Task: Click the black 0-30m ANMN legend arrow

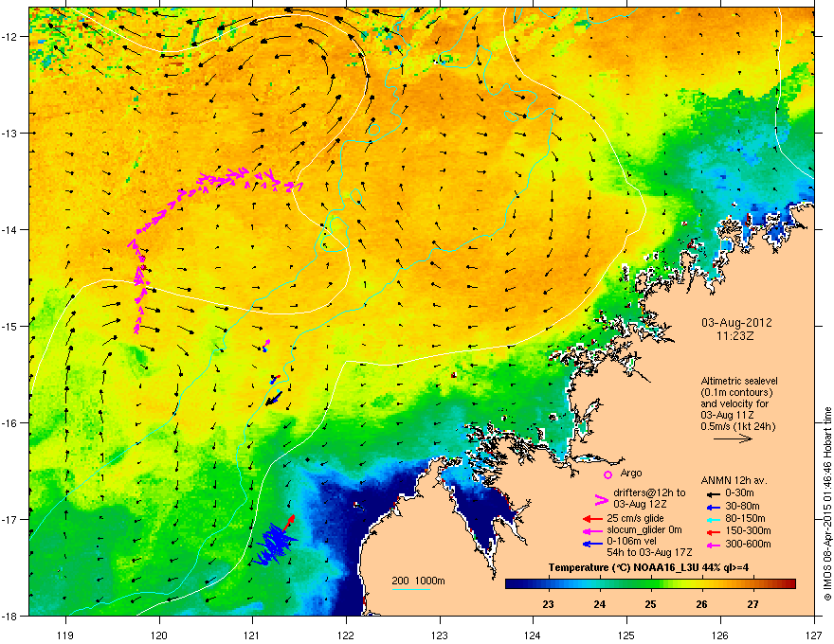Action: click(712, 493)
